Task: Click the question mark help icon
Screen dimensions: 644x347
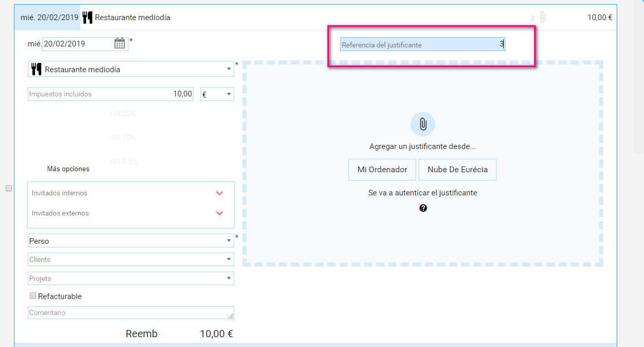Action: point(423,208)
